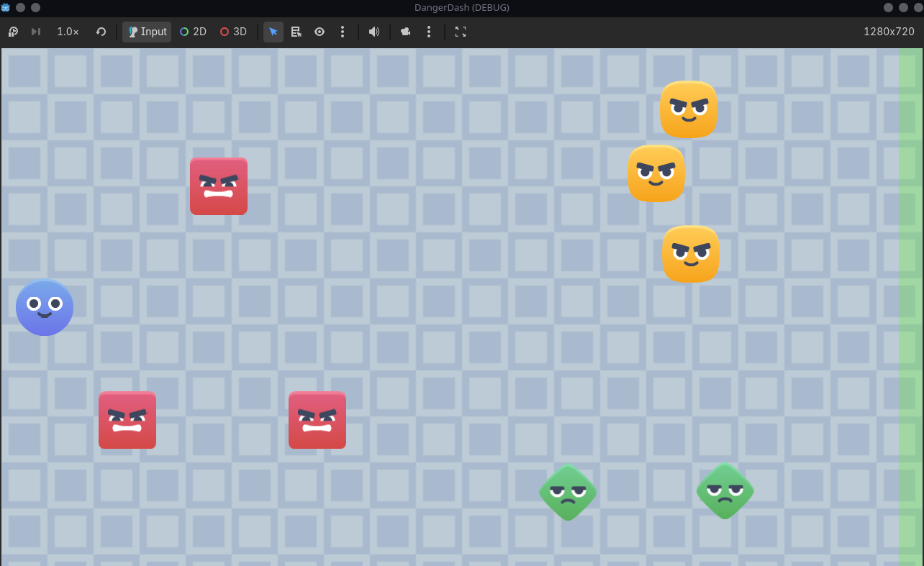This screenshot has width=924, height=566.
Task: Click the middle orange smirking enemy
Action: (x=656, y=173)
